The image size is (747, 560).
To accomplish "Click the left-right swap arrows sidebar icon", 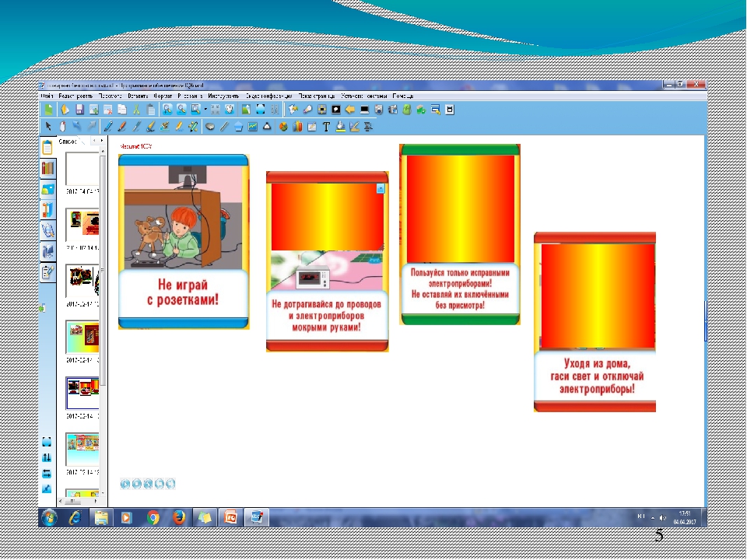I will click(47, 474).
